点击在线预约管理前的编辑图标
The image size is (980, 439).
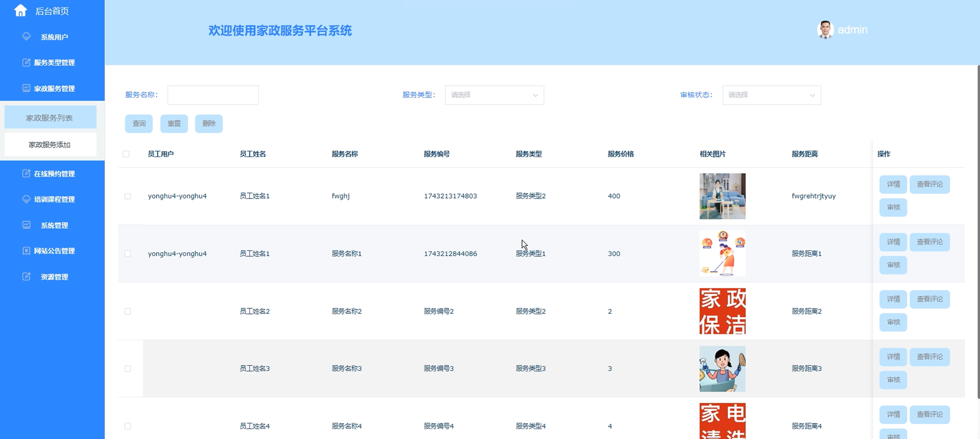(x=26, y=173)
